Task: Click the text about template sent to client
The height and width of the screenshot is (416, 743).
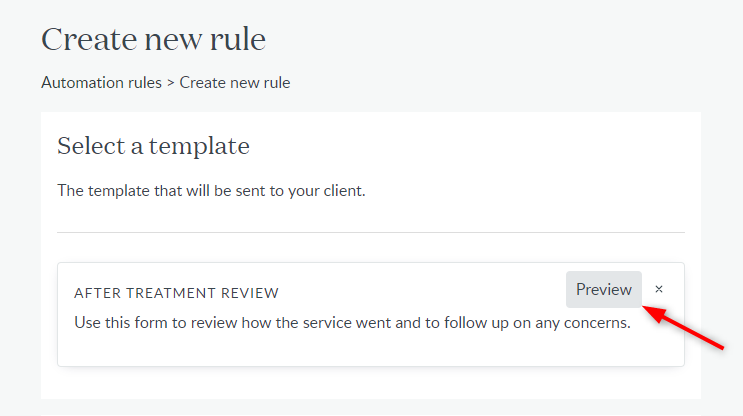Action: pos(211,190)
